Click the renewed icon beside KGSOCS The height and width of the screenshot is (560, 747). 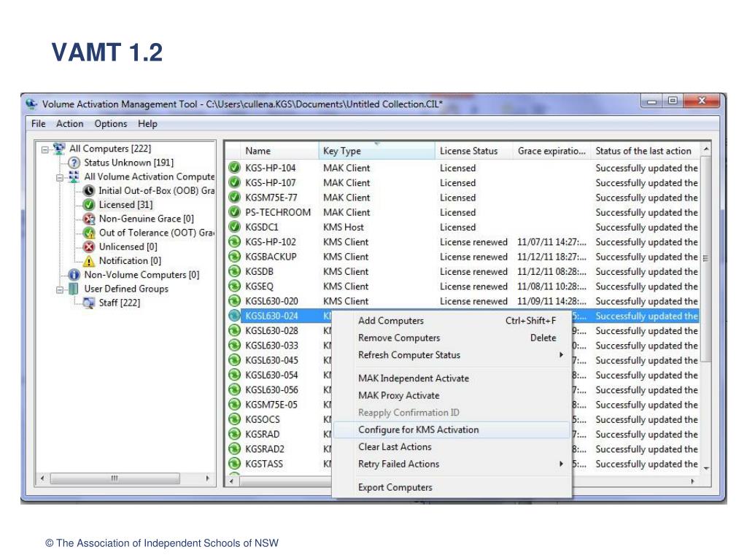(x=234, y=419)
